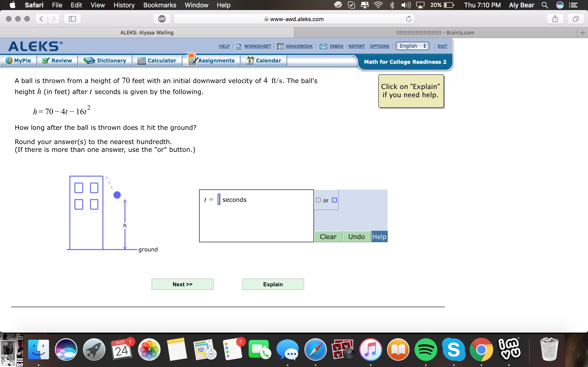588x367 pixels.
Task: Open the Bookmarks menu
Action: coord(160,5)
